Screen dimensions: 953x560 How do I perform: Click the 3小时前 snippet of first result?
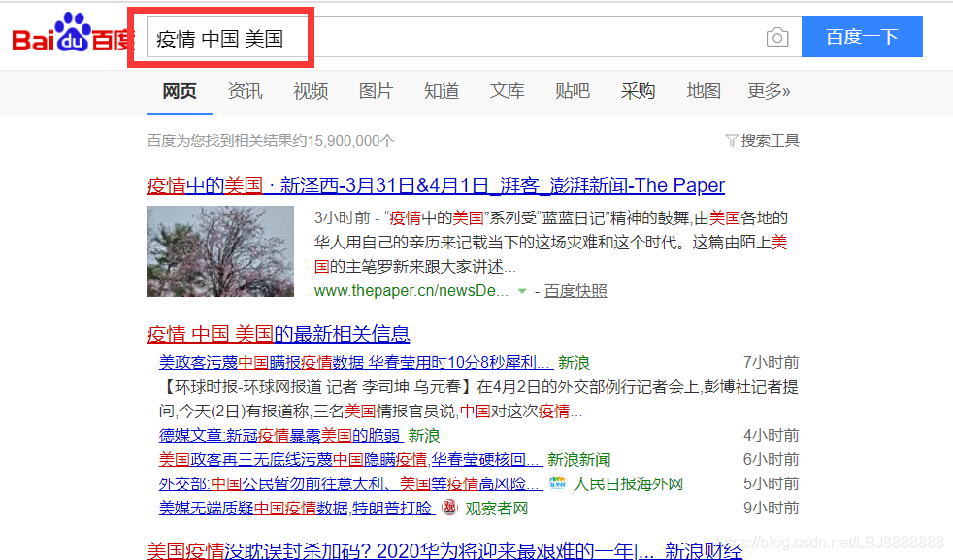(x=551, y=242)
